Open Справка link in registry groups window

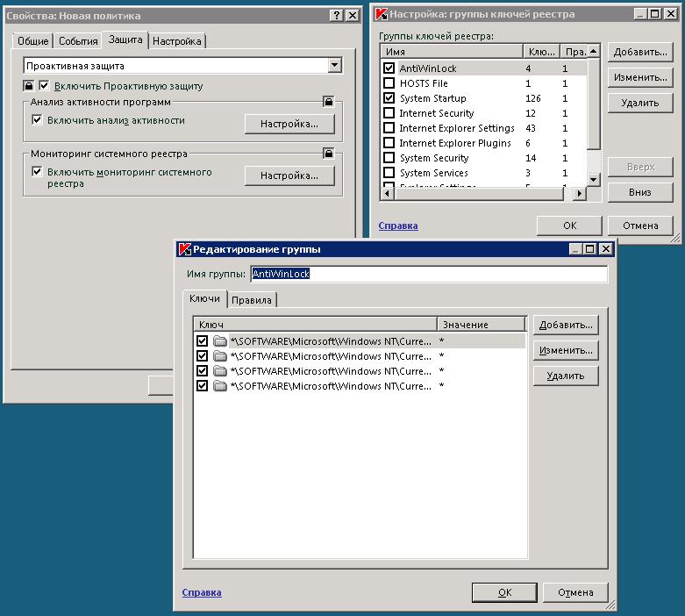tap(398, 226)
